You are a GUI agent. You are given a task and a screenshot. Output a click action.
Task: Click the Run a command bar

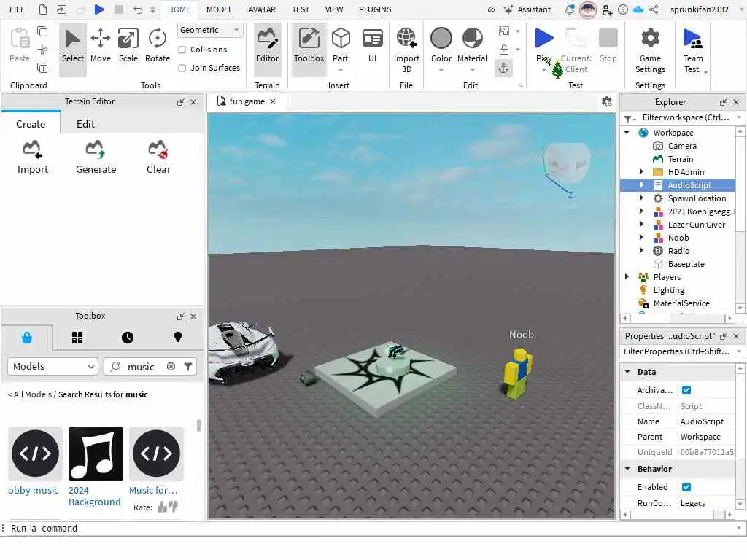373,528
